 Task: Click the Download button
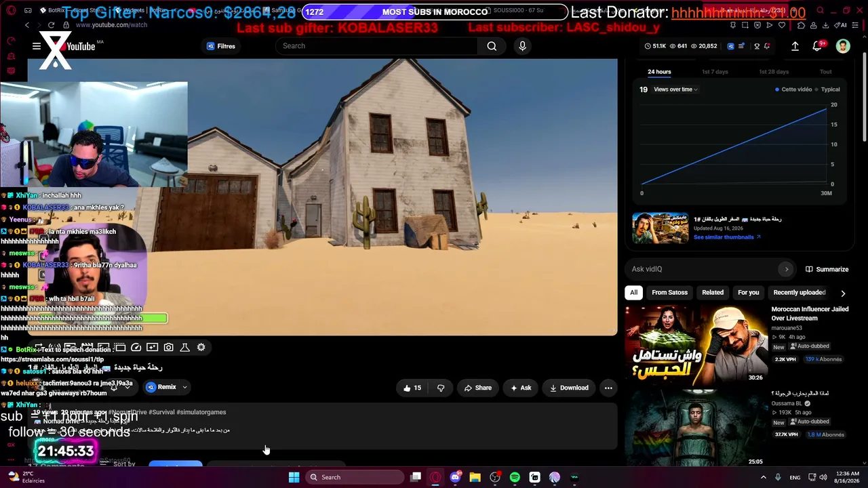[568, 388]
